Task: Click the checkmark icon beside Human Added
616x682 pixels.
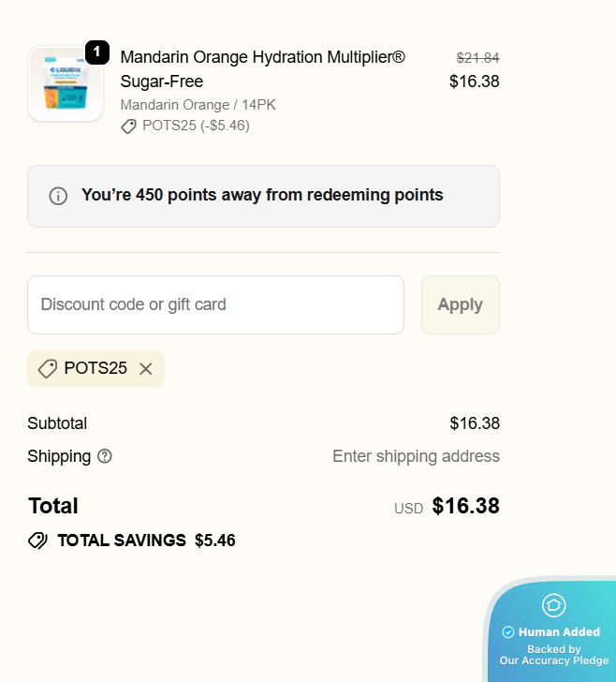Action: pyautogui.click(x=508, y=632)
